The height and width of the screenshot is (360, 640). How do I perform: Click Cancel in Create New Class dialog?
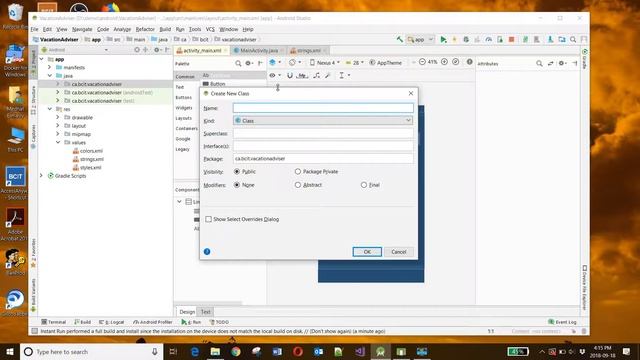[x=399, y=252]
